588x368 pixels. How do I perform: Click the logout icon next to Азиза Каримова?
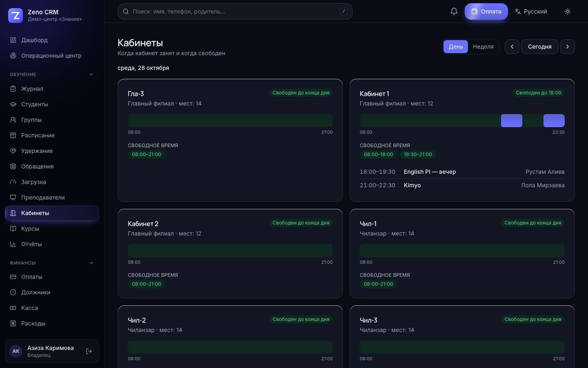[89, 351]
